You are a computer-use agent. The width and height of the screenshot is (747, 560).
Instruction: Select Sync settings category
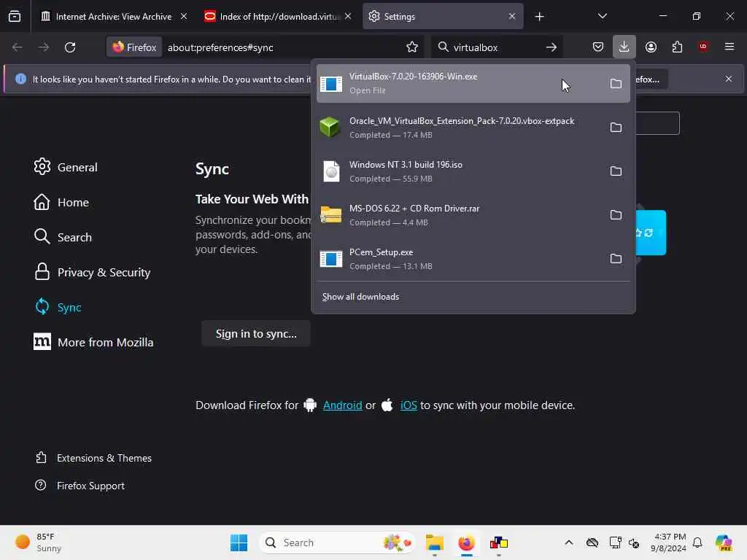pyautogui.click(x=58, y=307)
